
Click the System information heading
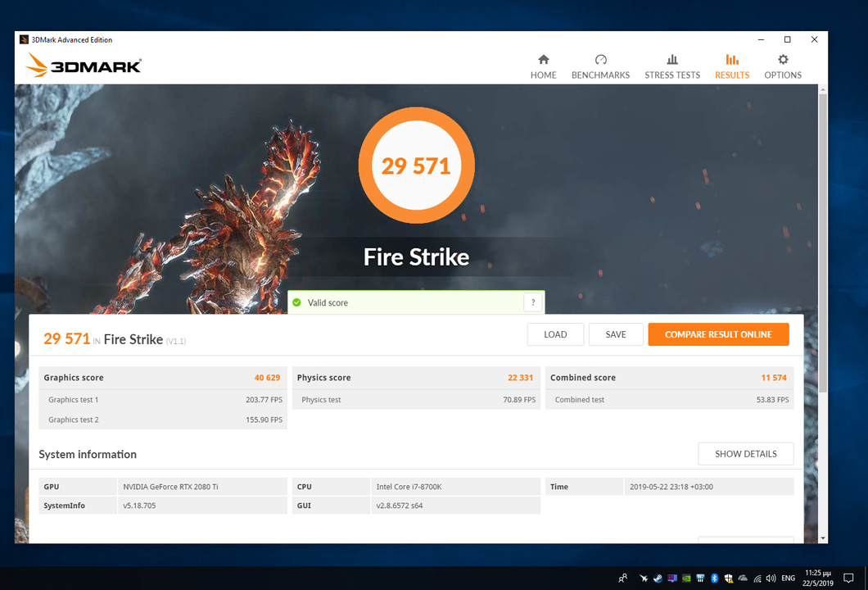coord(88,454)
